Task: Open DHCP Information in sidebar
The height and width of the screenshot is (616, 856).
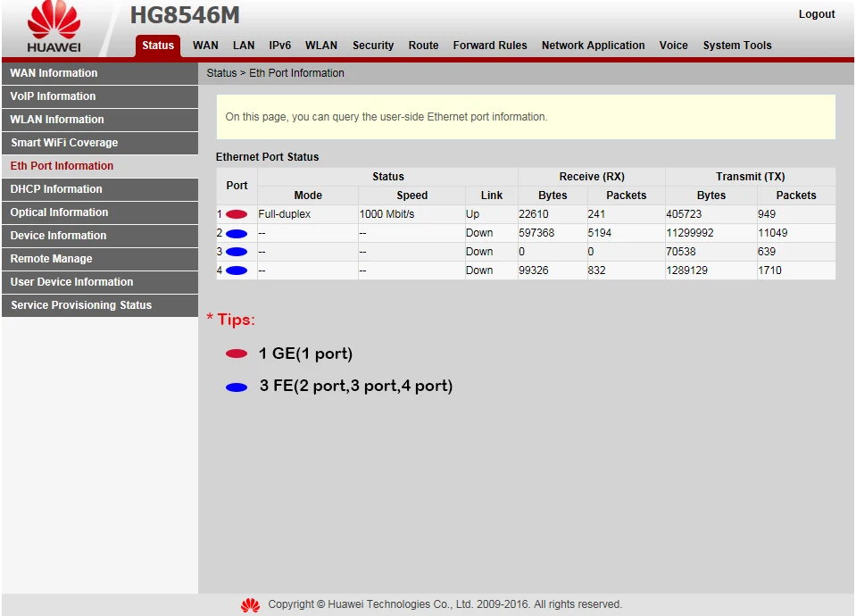Action: [100, 189]
